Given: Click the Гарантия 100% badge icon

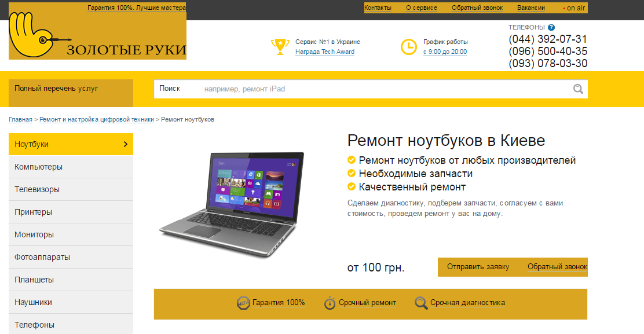Looking at the screenshot, I should (x=243, y=303).
